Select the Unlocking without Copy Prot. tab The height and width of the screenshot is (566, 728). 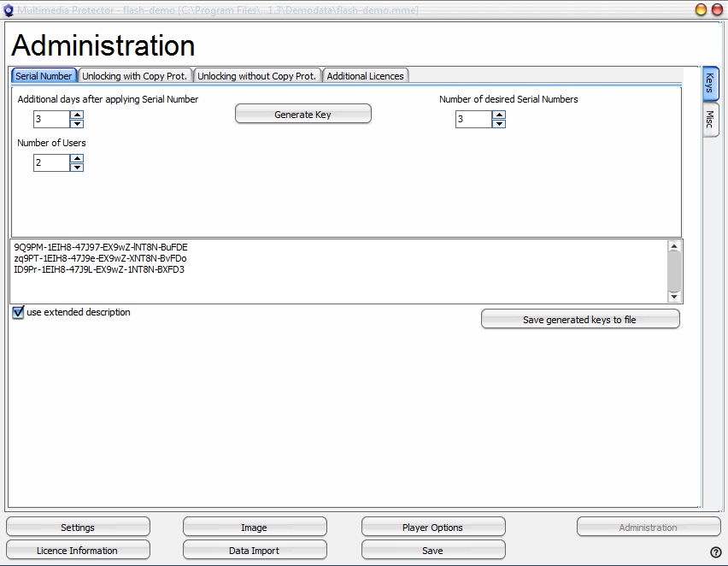coord(257,76)
